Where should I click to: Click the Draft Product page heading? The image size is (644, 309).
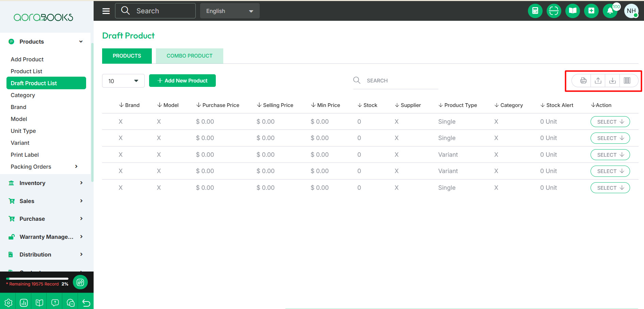128,36
